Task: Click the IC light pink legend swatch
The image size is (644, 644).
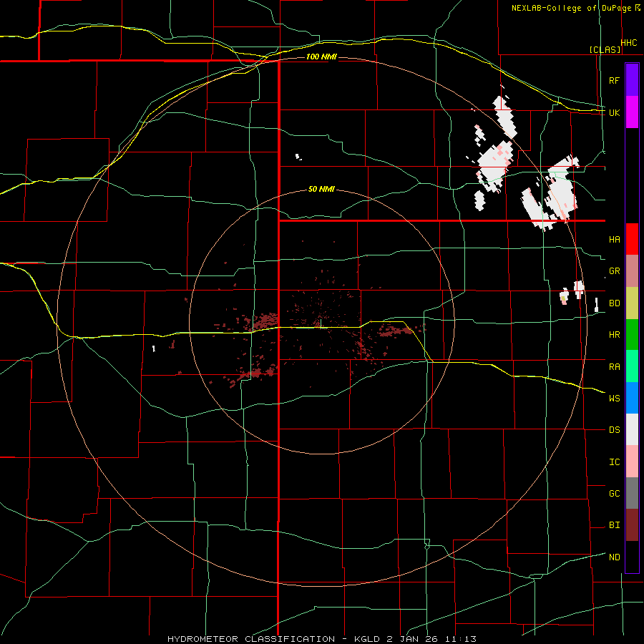Action: pyautogui.click(x=632, y=462)
